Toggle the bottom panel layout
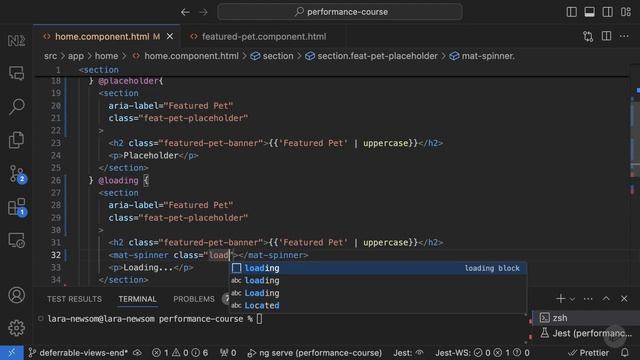Image resolution: width=640 pixels, height=360 pixels. (x=589, y=12)
